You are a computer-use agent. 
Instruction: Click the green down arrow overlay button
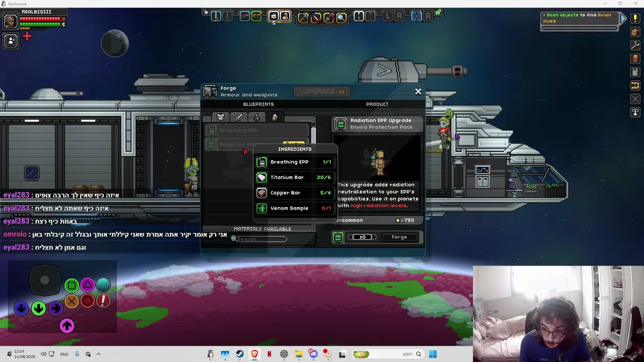[38, 308]
